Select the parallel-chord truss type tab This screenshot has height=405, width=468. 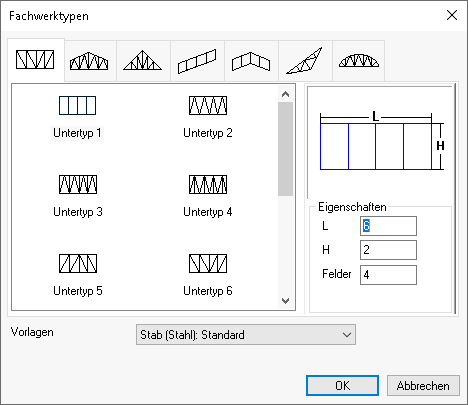click(x=36, y=60)
